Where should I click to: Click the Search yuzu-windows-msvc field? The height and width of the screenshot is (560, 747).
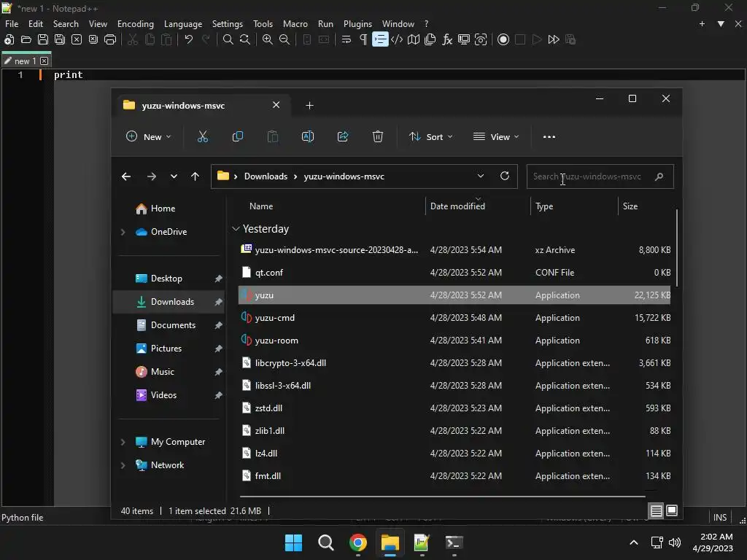pyautogui.click(x=600, y=176)
